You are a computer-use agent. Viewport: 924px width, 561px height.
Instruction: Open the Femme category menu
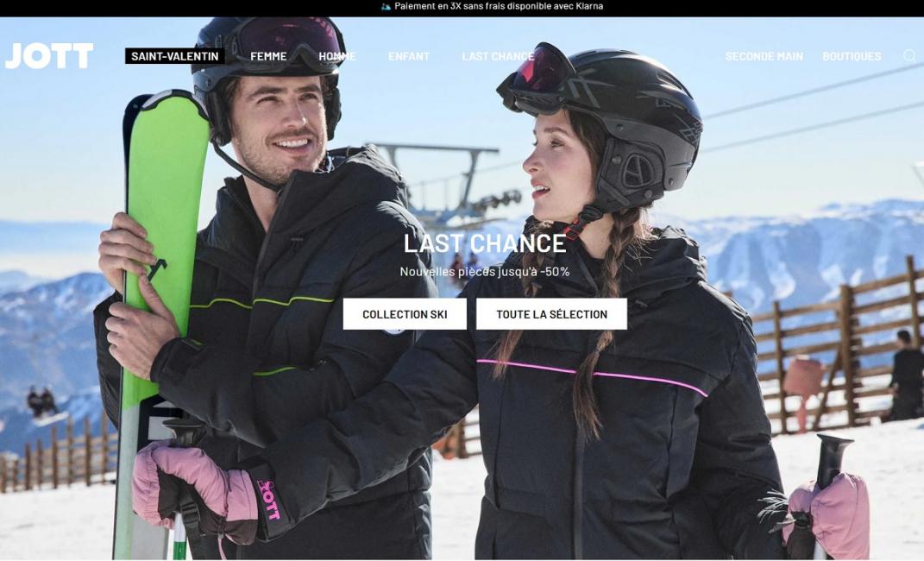[x=268, y=56]
